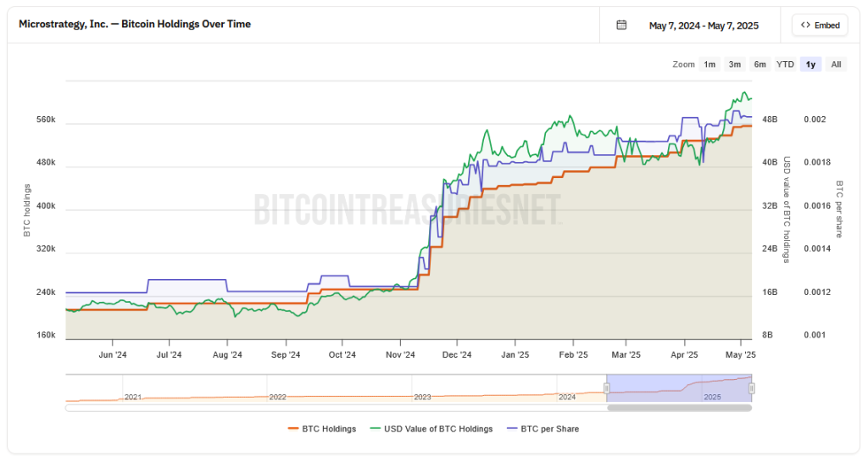
Task: Click the 2023 area in navigator
Action: click(x=422, y=397)
